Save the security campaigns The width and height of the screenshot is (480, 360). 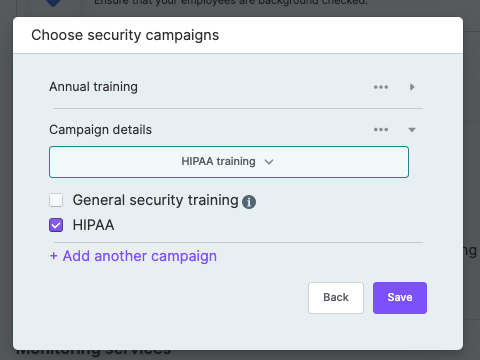[400, 298]
